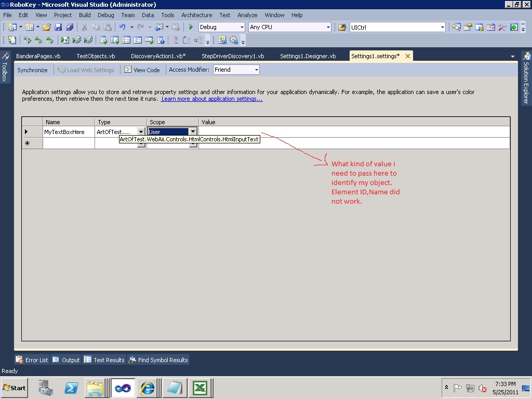Screen dimensions: 532x399
Task: Open Object Browser from the toolbar icon
Action: tap(491, 27)
